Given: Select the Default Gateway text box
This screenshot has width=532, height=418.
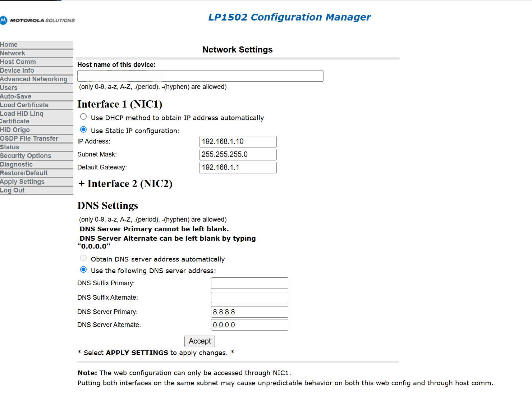Looking at the screenshot, I should 238,168.
